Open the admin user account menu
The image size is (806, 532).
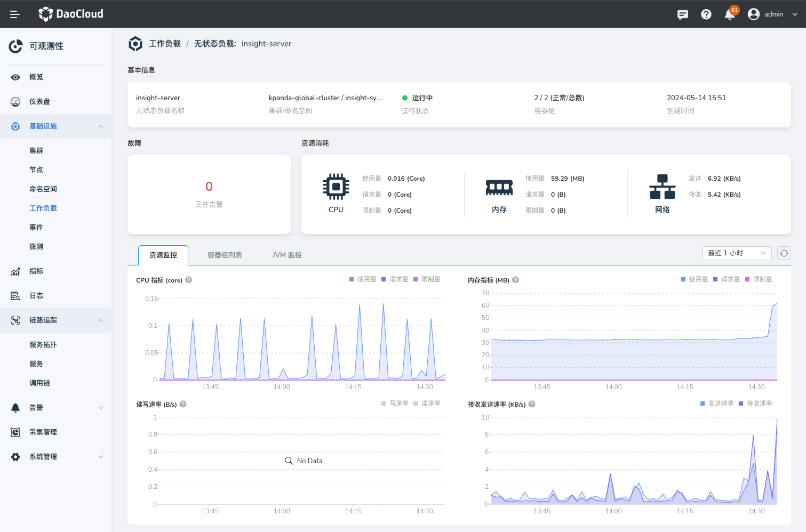[772, 14]
